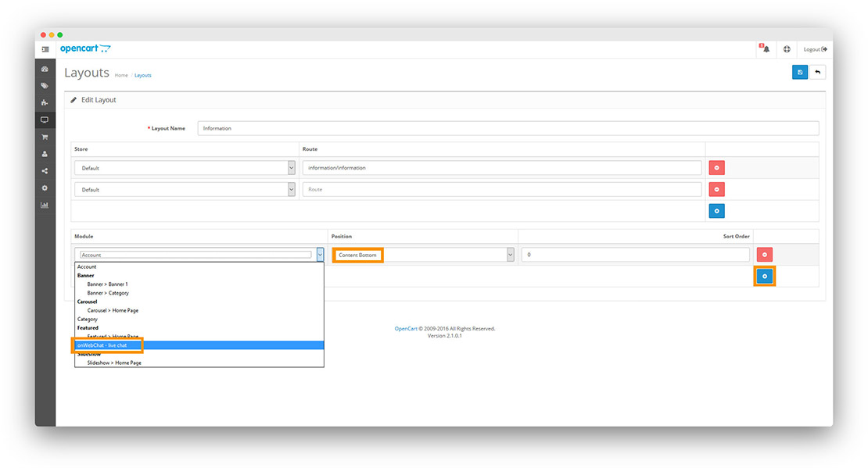Open the OpenCart copyright link in the footer
This screenshot has width=868, height=468.
click(x=407, y=328)
